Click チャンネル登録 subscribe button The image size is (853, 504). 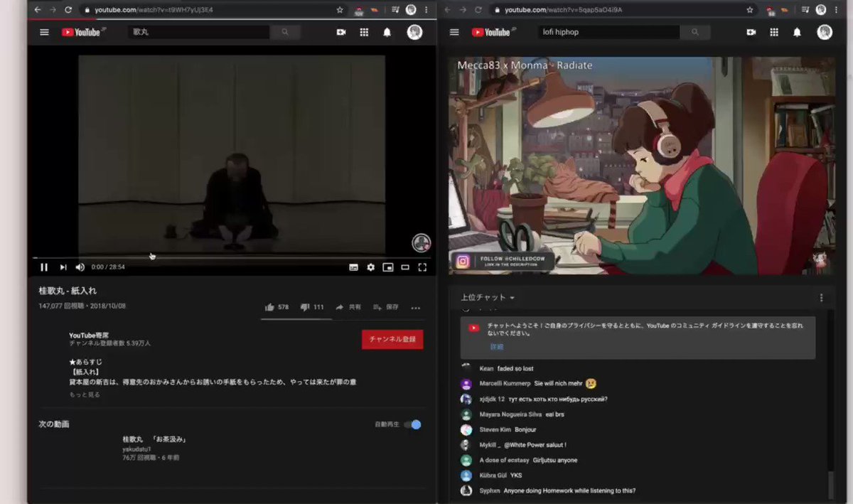[392, 339]
